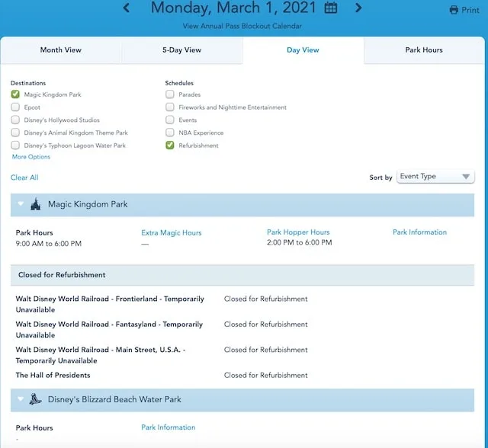488x448 pixels.
Task: Click the printer icon
Action: click(454, 10)
